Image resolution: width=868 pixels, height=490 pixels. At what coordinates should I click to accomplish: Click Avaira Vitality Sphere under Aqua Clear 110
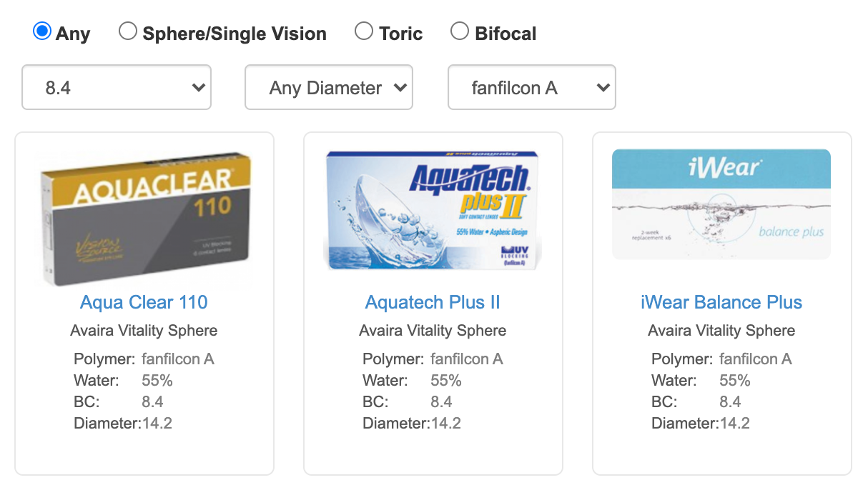click(144, 330)
